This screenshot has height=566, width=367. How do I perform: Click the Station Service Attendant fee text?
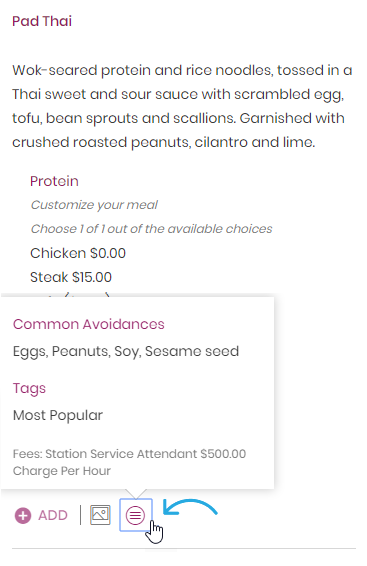[x=129, y=453]
